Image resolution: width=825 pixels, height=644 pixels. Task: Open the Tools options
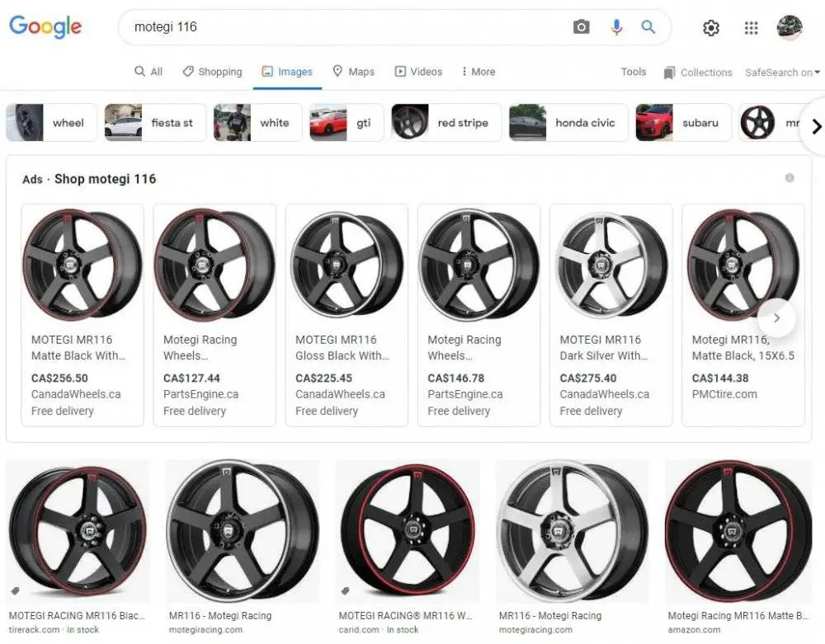pos(634,72)
